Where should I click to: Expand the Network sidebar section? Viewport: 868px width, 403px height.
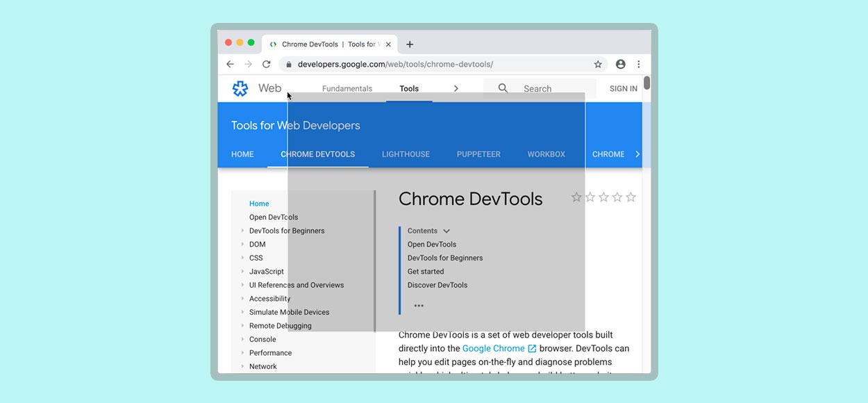[x=242, y=366]
